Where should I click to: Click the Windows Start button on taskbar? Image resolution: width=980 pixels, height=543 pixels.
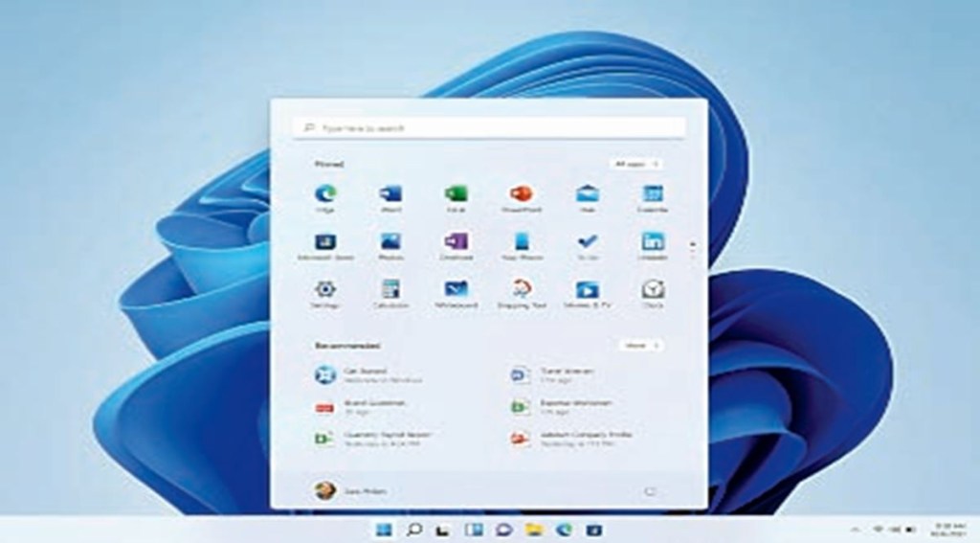coord(385,530)
